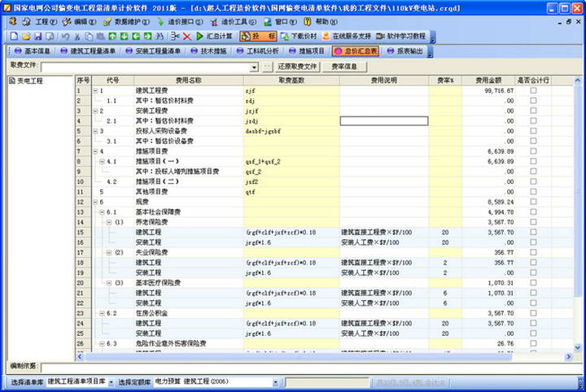Click the 编制依据 input field
The width and height of the screenshot is (586, 392).
click(x=311, y=368)
